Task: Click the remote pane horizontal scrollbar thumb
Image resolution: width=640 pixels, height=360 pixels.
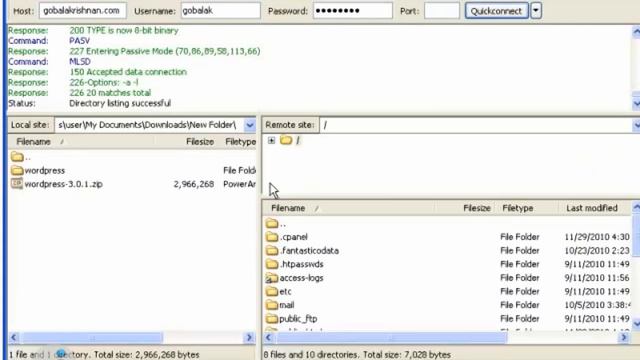Action: [391, 338]
